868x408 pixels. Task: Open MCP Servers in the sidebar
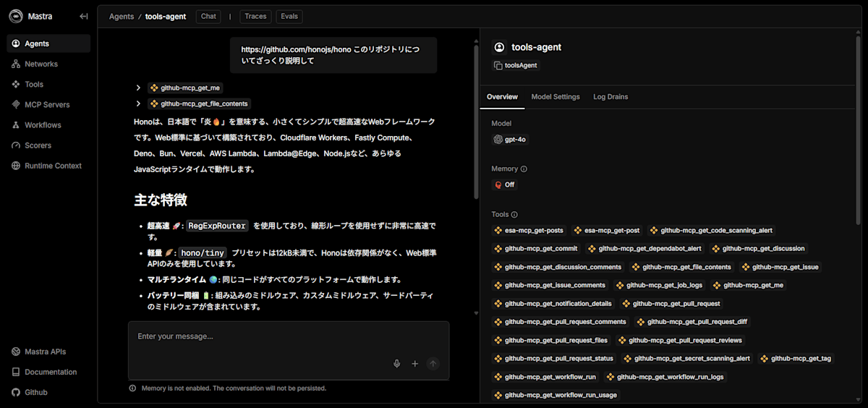[48, 104]
